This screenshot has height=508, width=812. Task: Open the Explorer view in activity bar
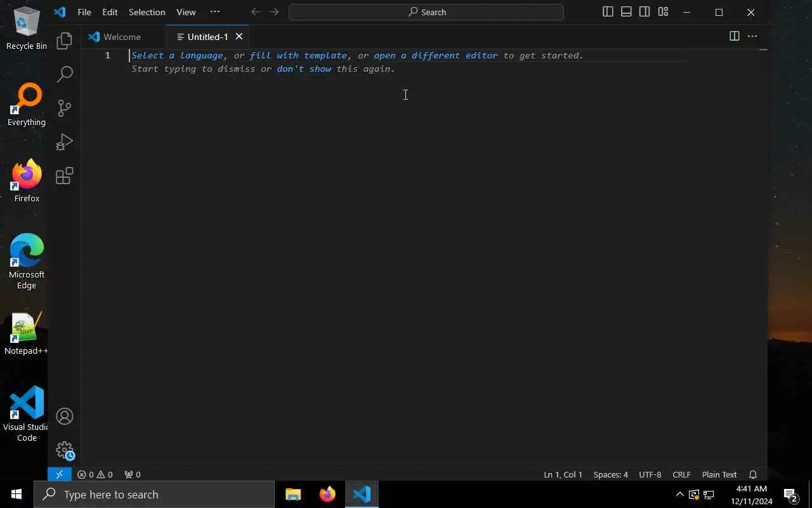(64, 41)
